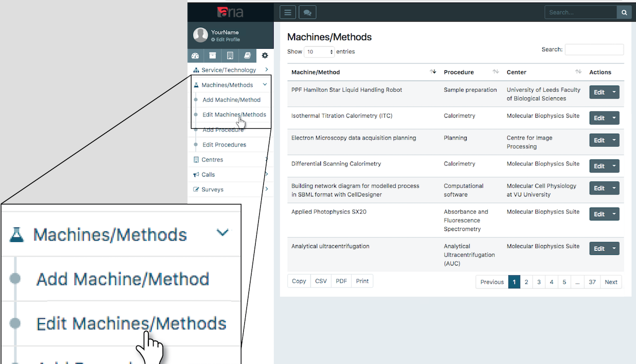Viewport: 636px width, 364px height.
Task: Open the Edit dropdown for Analytical ultracentrifugation
Action: pyautogui.click(x=614, y=248)
